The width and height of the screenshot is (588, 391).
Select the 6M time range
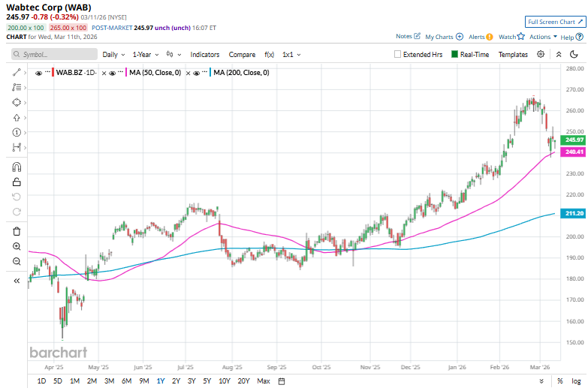coord(126,381)
